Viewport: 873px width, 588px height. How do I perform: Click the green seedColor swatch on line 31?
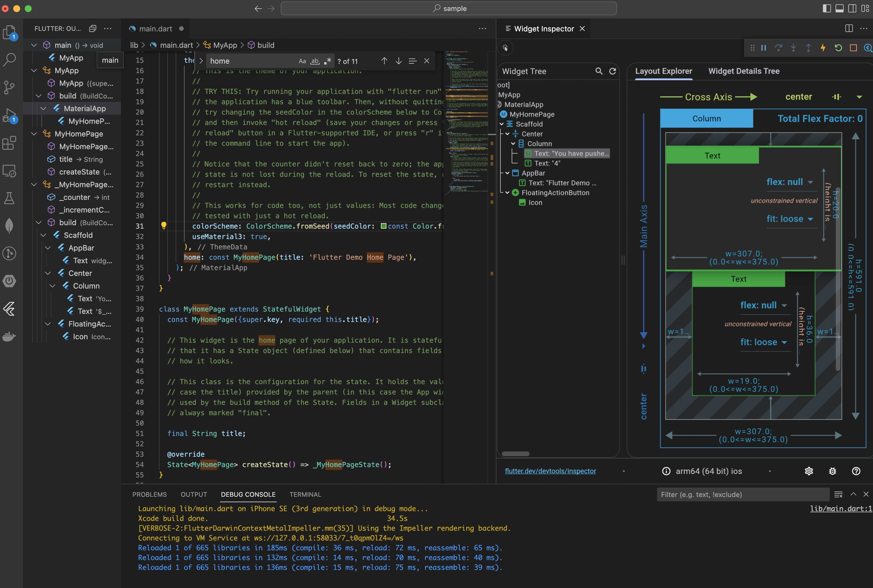[x=383, y=226]
